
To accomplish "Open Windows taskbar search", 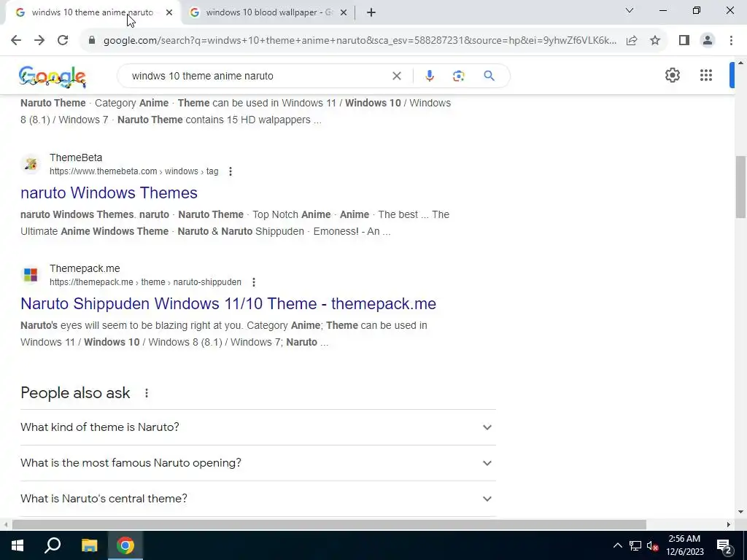I will click(x=53, y=545).
